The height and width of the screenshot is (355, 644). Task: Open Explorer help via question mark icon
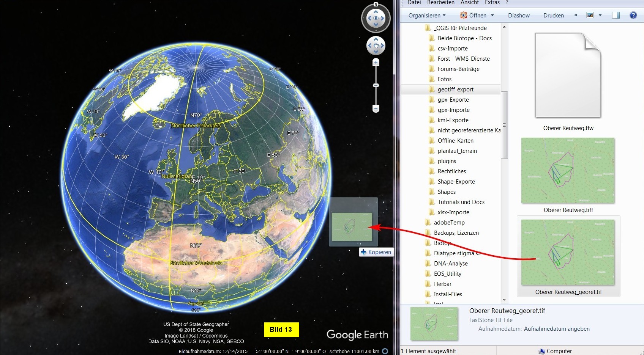point(633,15)
